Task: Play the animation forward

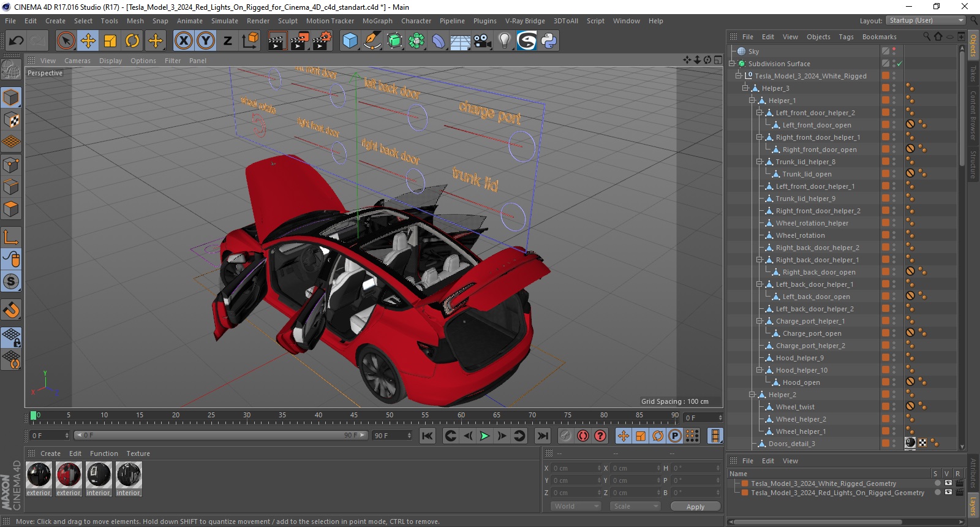Action: 484,436
